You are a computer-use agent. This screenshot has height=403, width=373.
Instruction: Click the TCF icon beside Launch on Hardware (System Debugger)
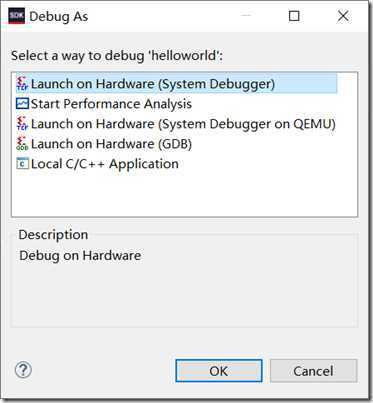[x=22, y=84]
